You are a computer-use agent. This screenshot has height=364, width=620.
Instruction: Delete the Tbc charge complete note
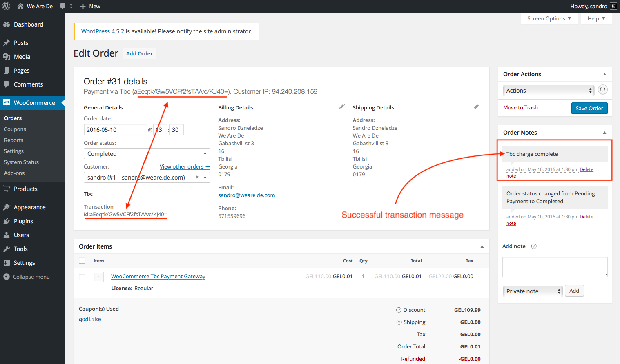pos(586,169)
